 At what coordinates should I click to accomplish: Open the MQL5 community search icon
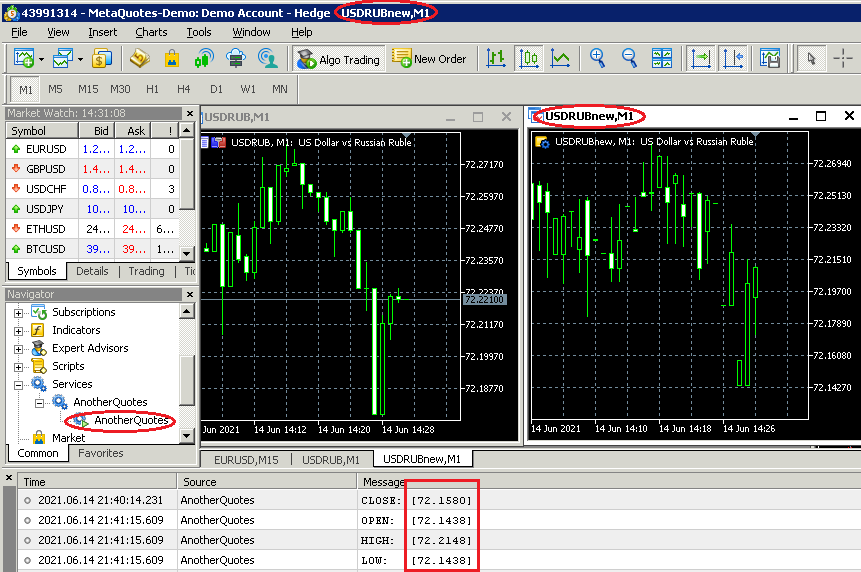click(268, 58)
